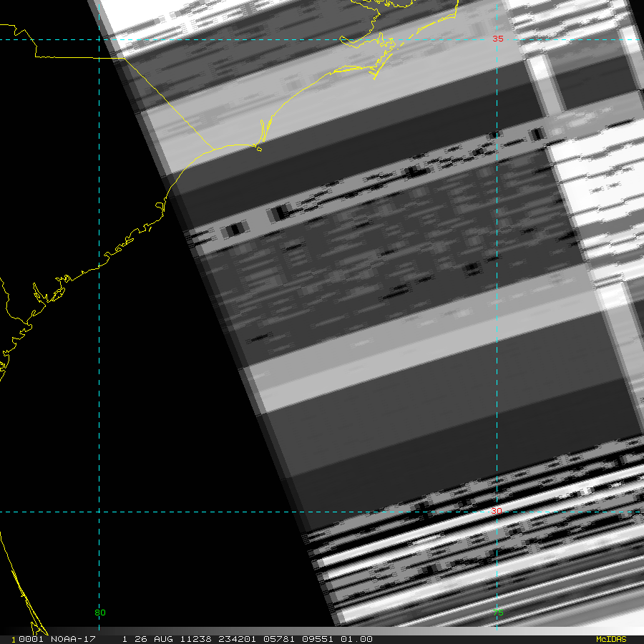Click the yellow McIDAS label
Screen dimensions: 644x644
[611, 639]
